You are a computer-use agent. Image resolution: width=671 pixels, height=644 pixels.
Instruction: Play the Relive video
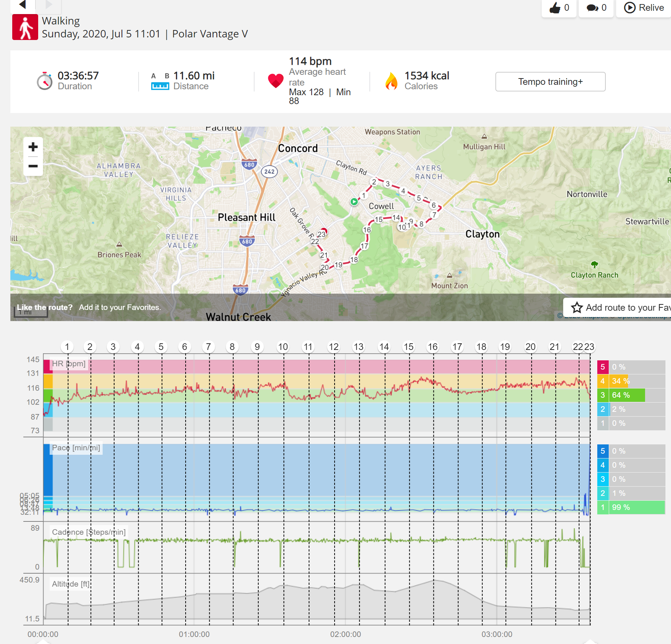click(x=644, y=8)
